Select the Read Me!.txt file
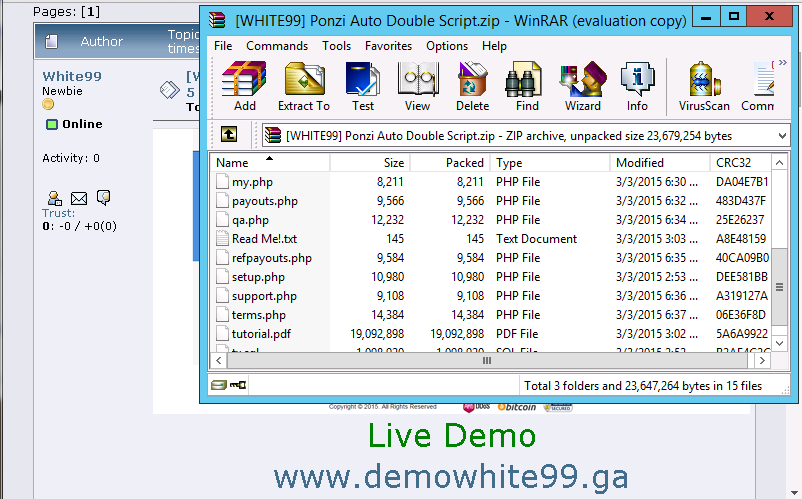The image size is (802, 499). (264, 239)
